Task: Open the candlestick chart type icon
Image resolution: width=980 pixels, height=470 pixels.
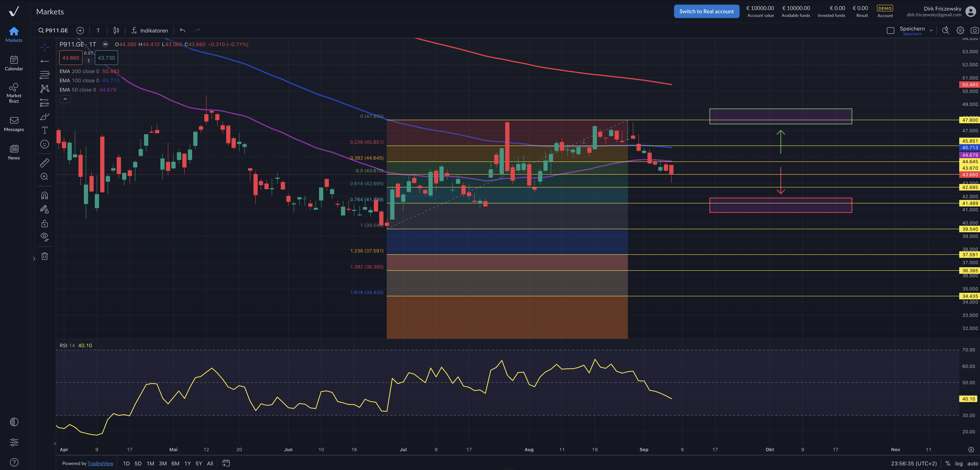Action: 116,30
